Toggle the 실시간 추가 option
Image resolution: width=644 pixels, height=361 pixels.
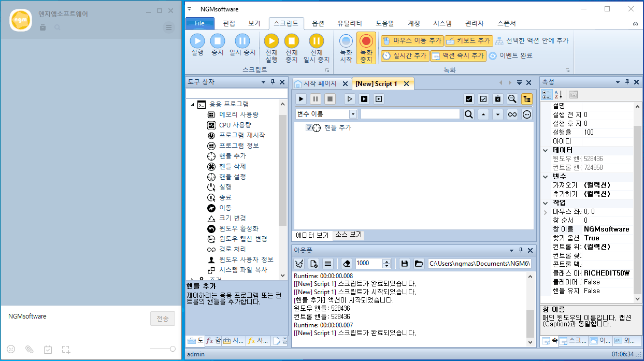coord(405,55)
